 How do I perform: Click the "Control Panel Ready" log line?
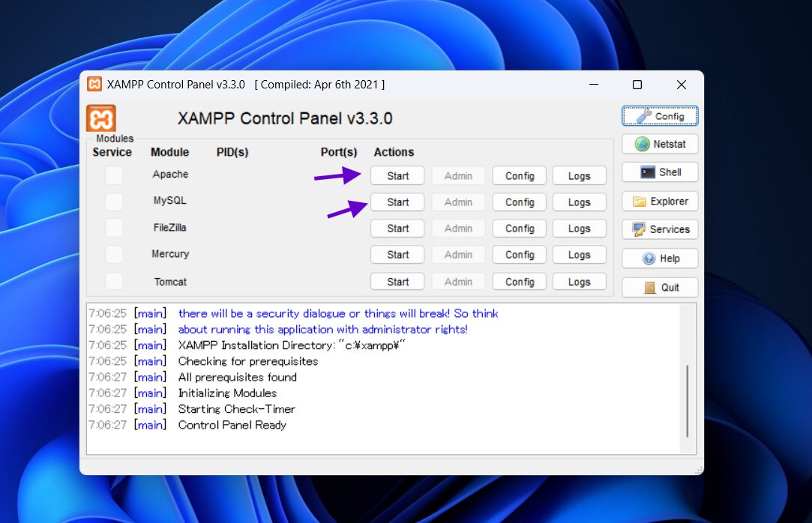click(x=232, y=425)
